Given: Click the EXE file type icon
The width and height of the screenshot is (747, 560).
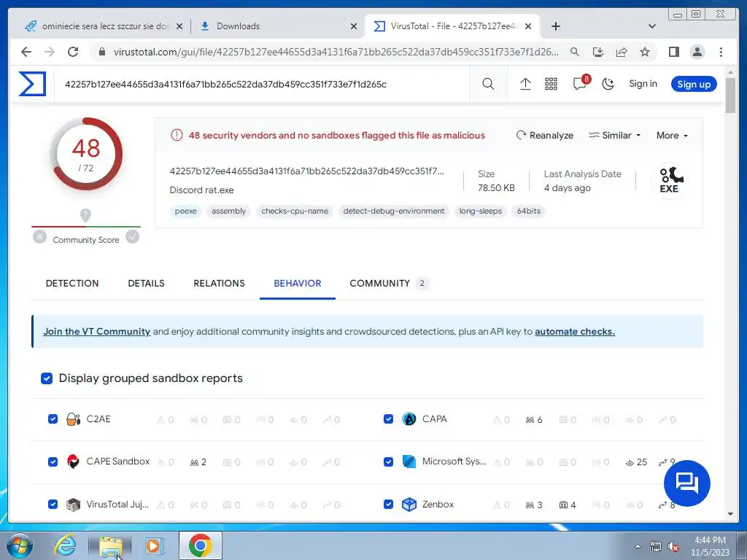Looking at the screenshot, I should click(x=670, y=181).
